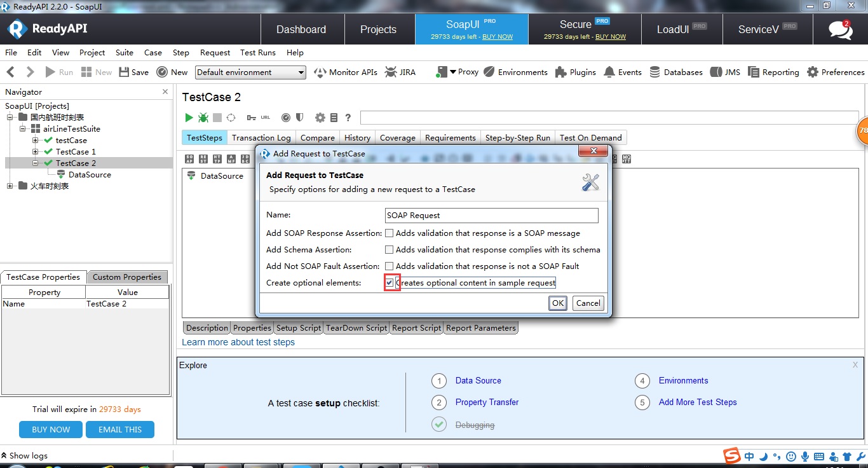
Task: Open the Setup Script tab
Action: click(x=299, y=328)
